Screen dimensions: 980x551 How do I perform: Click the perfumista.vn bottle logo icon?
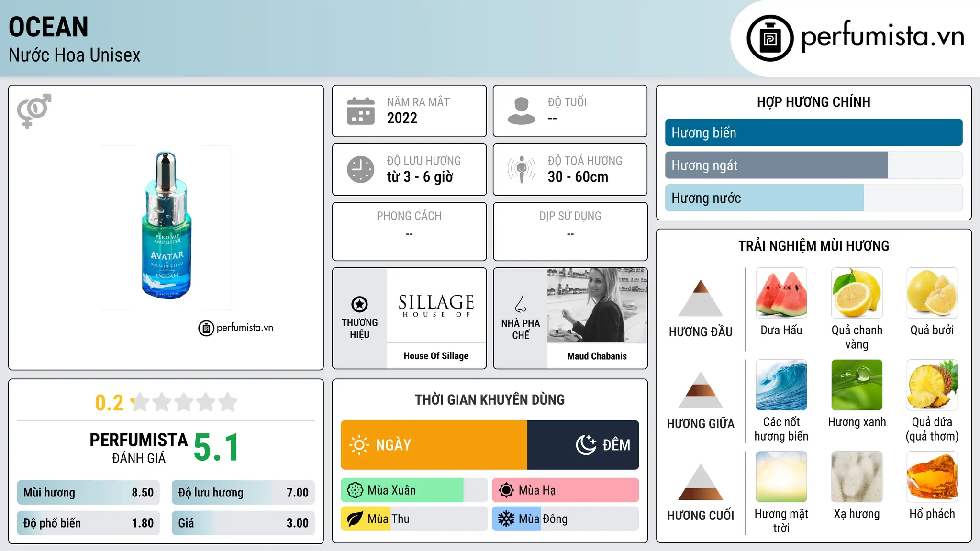770,38
